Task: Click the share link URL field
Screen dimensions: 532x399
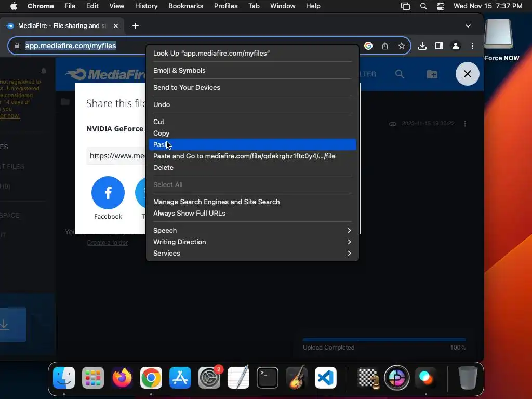Action: (116, 156)
